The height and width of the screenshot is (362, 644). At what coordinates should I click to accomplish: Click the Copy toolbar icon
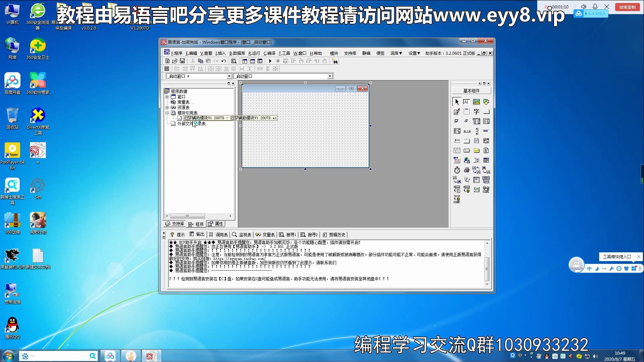pos(200,61)
